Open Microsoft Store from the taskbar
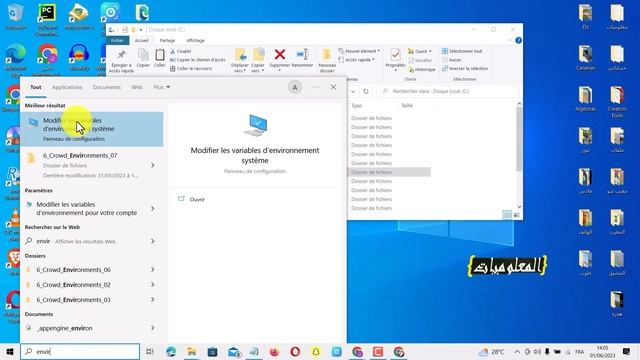Screen dimensions: 640x360 212,351
